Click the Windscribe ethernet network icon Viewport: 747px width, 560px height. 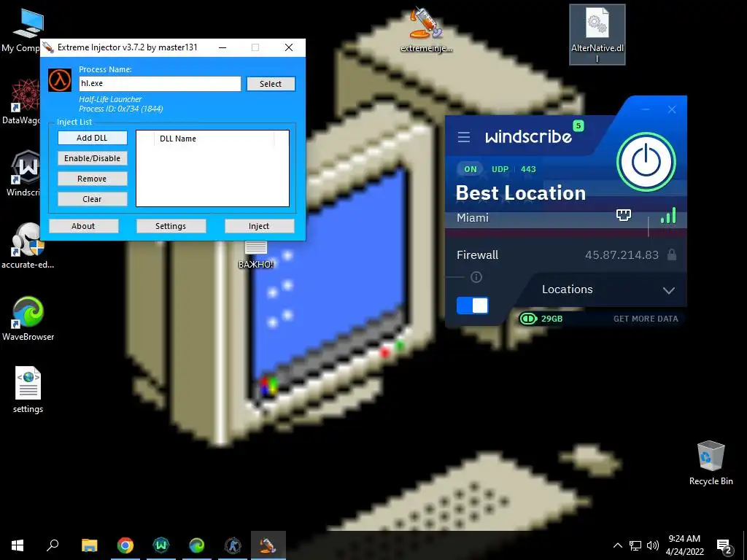tap(623, 215)
